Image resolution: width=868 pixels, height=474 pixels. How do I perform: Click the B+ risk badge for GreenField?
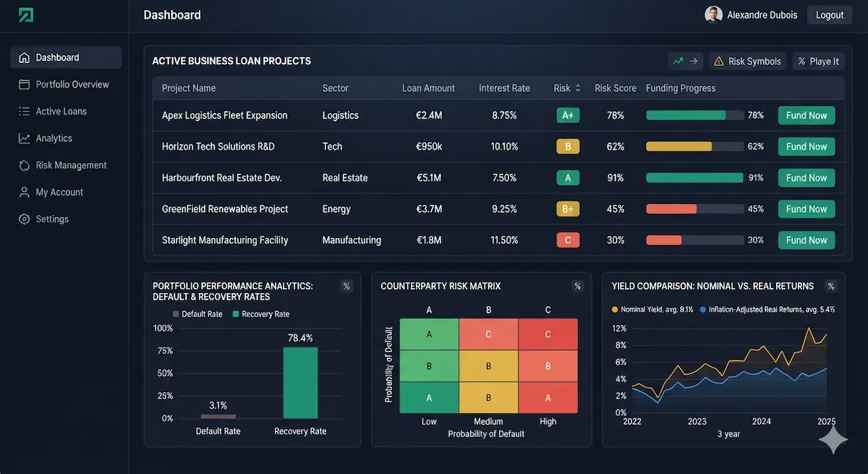[x=568, y=209]
